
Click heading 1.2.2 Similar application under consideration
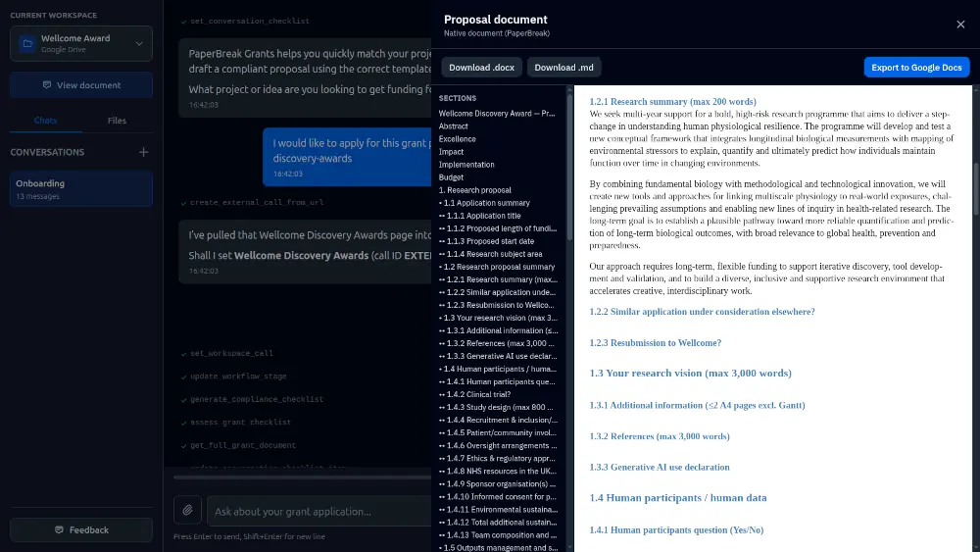702,312
